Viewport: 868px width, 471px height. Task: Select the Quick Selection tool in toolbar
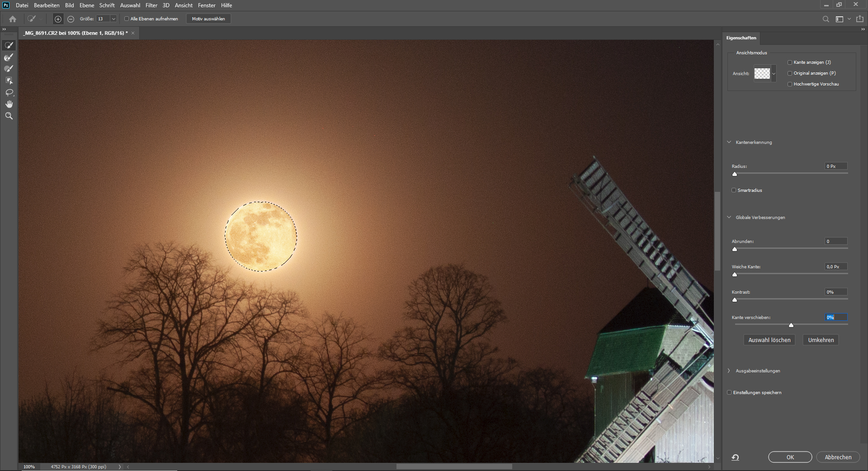(9, 45)
